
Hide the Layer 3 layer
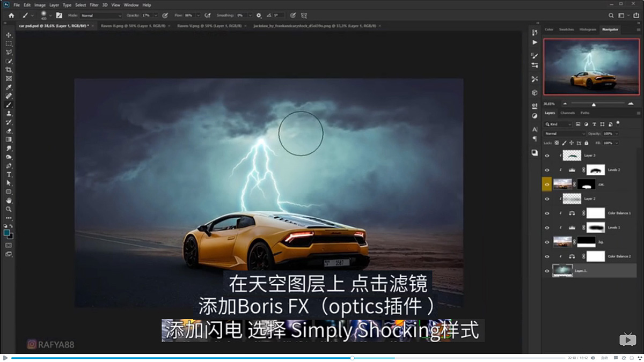click(x=547, y=156)
